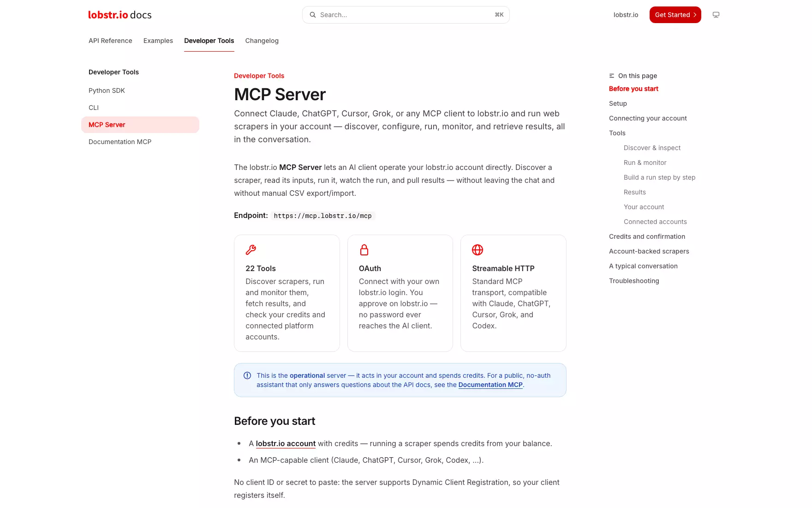Select MCP Server in the sidebar
Image resolution: width=812 pixels, height=508 pixels.
point(140,125)
